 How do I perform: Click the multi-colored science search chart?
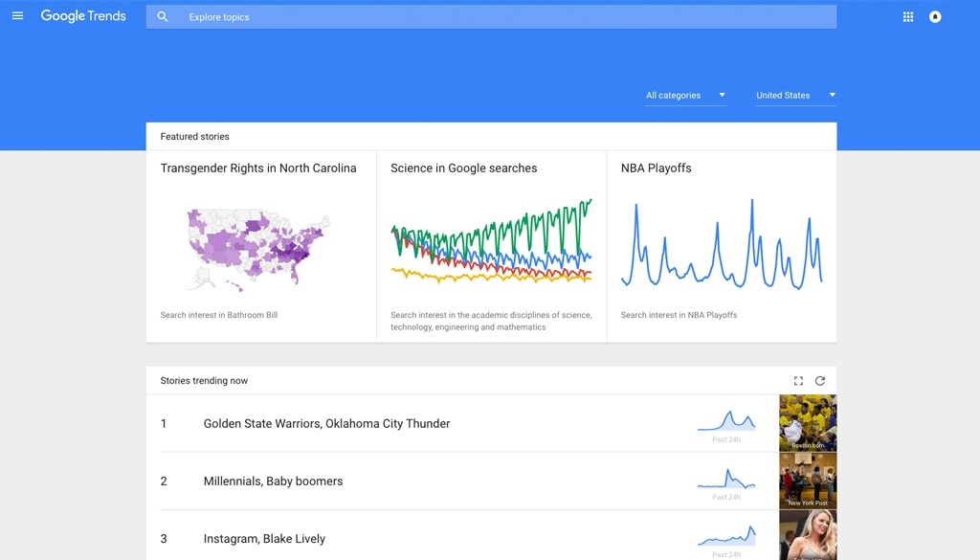(491, 241)
